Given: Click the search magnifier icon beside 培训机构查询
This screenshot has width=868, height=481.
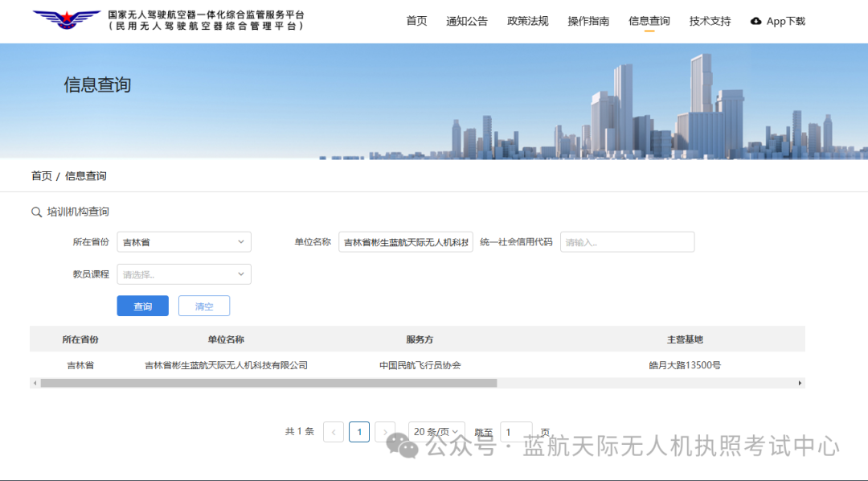Looking at the screenshot, I should (36, 212).
